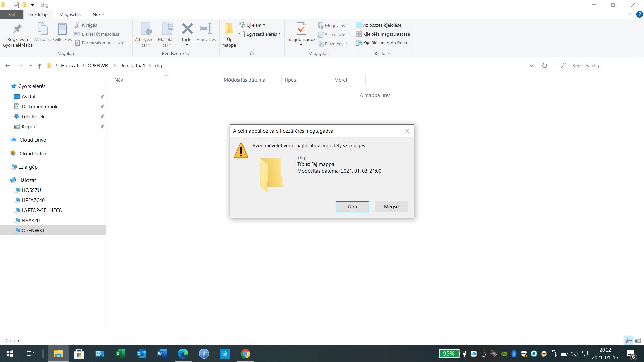Switch to details view icon in status bar
644x362 pixels.
pyautogui.click(x=628, y=340)
